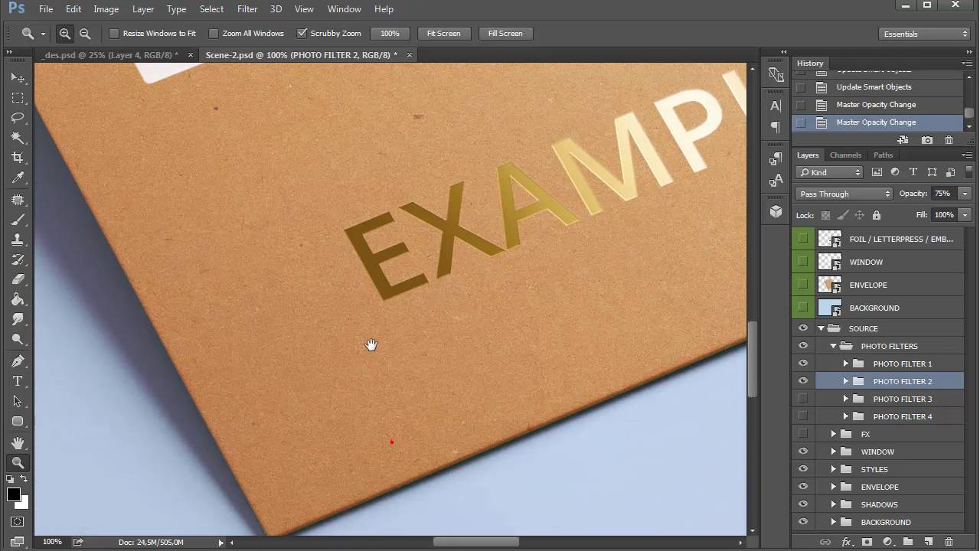Click the Fit Screen button
980x551 pixels.
click(443, 34)
